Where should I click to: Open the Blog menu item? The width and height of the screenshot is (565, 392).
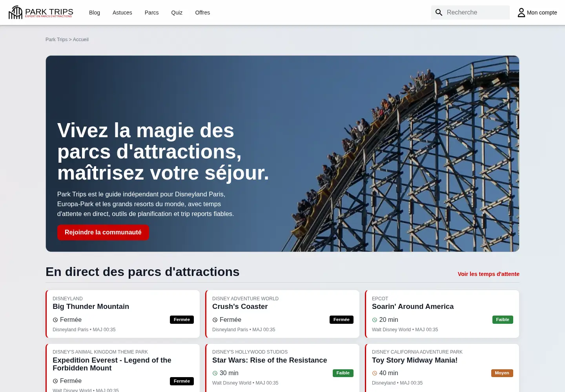(95, 13)
